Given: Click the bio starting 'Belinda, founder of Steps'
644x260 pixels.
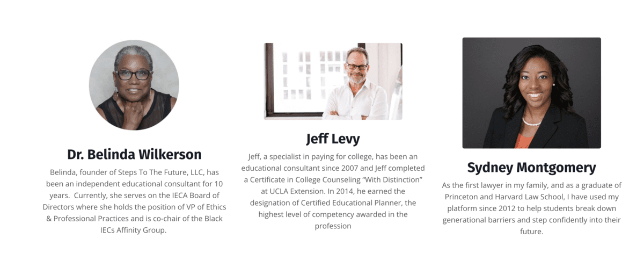Looking at the screenshot, I should click(134, 201).
